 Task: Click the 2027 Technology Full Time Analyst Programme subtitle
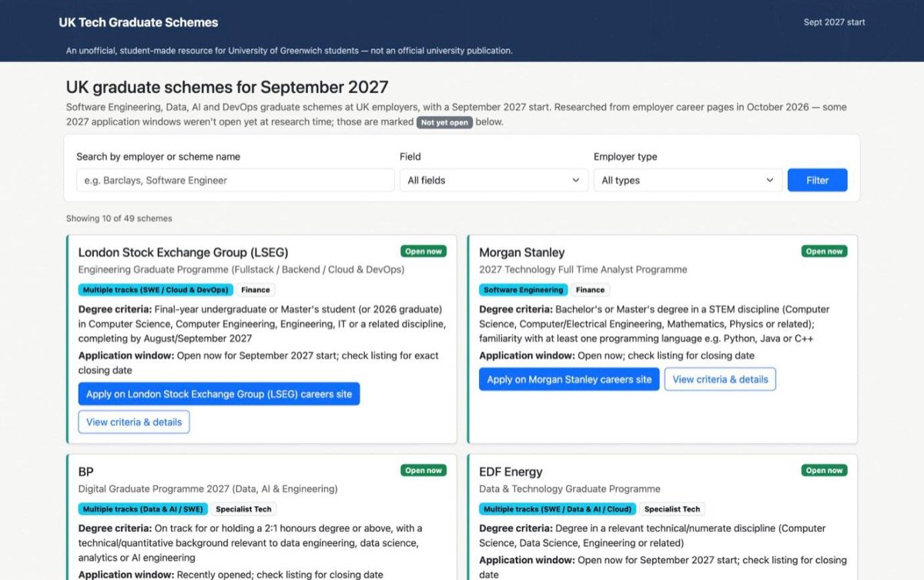point(583,270)
